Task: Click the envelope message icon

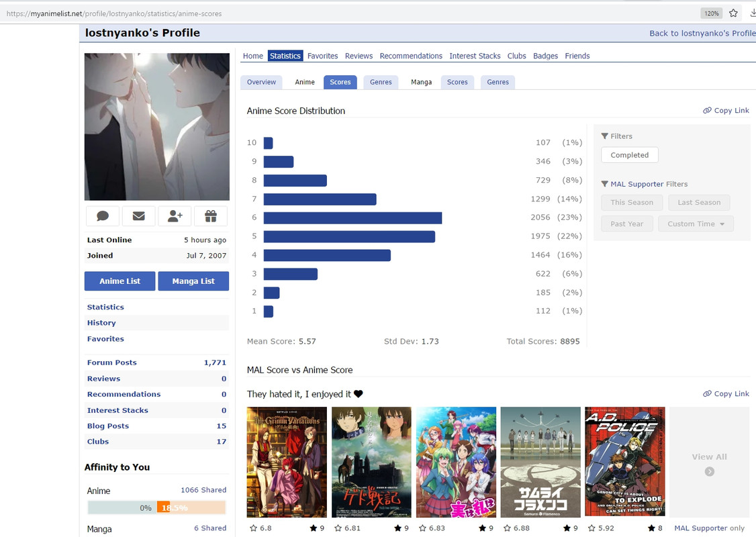Action: coord(139,216)
